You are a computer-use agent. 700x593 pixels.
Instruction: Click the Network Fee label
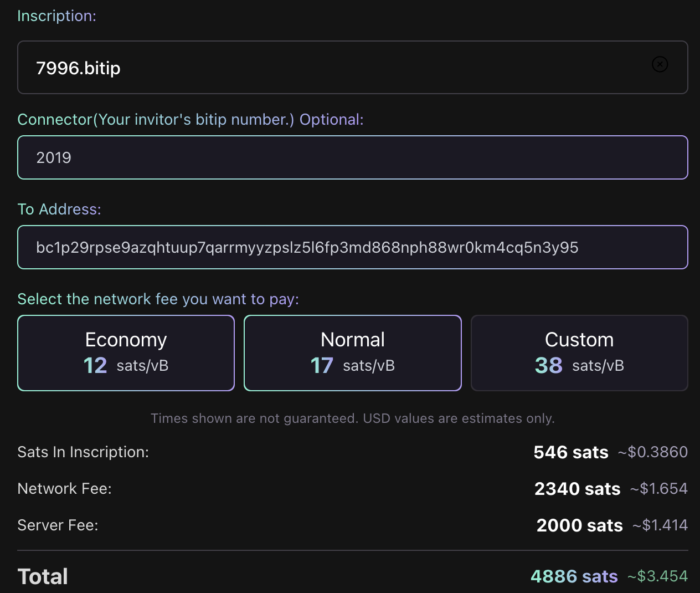point(64,489)
